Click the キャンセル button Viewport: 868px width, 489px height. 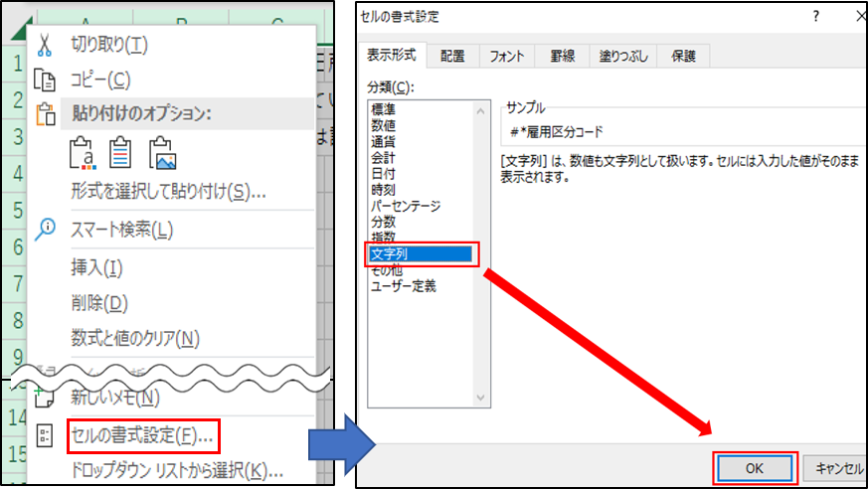(x=836, y=468)
